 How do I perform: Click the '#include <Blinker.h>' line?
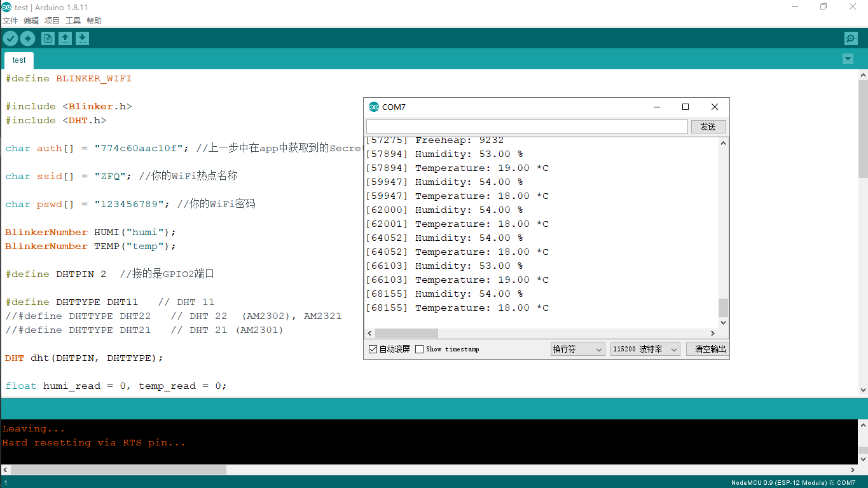69,107
